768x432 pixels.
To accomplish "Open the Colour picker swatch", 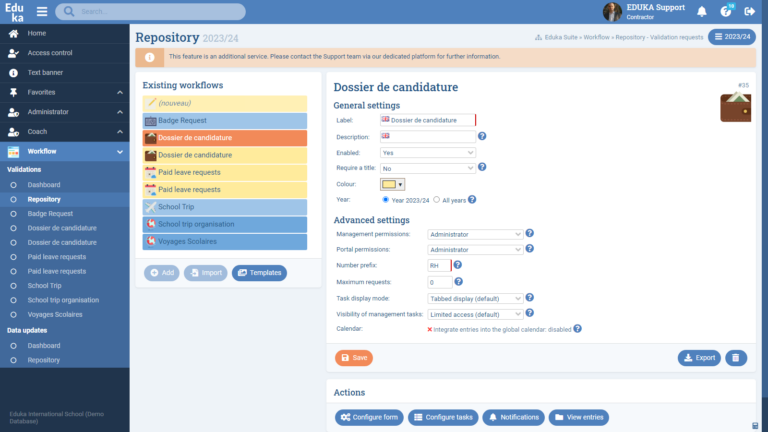I will coord(392,184).
